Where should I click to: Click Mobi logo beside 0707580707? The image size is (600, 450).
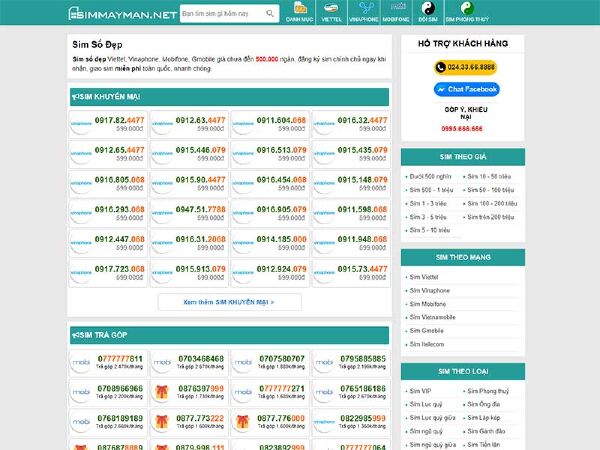click(x=243, y=363)
